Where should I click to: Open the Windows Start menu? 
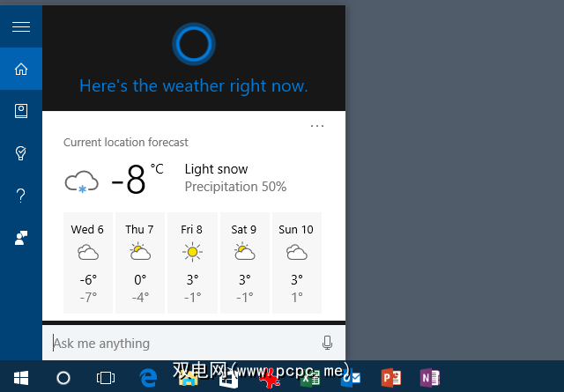pos(21,378)
